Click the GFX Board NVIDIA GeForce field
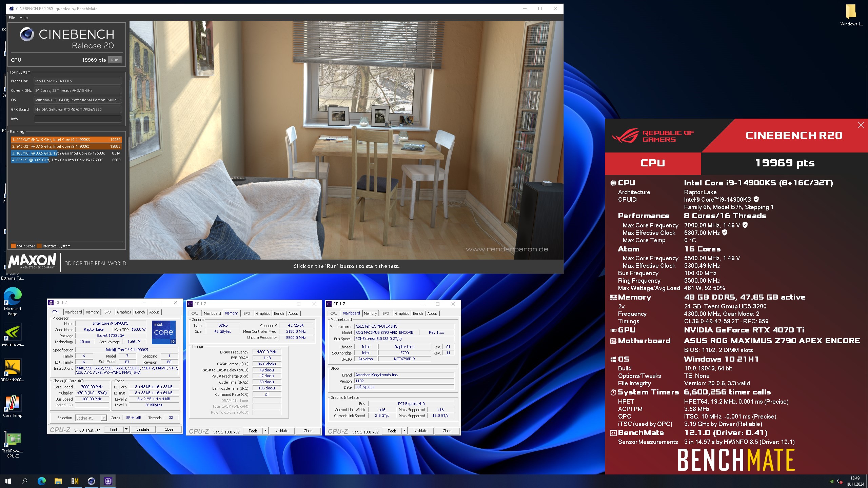Screen dimensions: 868x488 coord(78,109)
